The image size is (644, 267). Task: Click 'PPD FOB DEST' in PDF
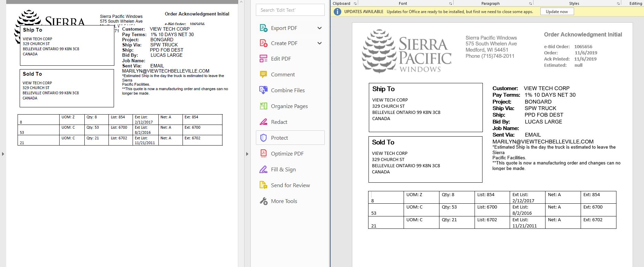point(167,50)
